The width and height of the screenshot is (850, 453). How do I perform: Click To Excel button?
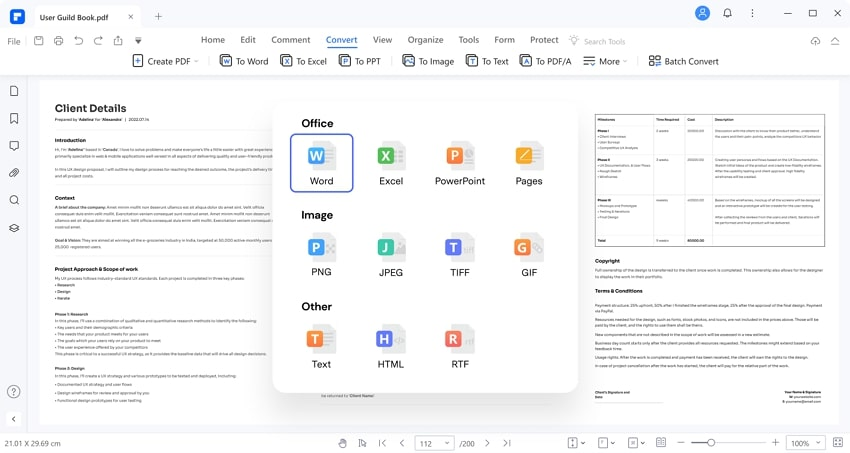(304, 61)
